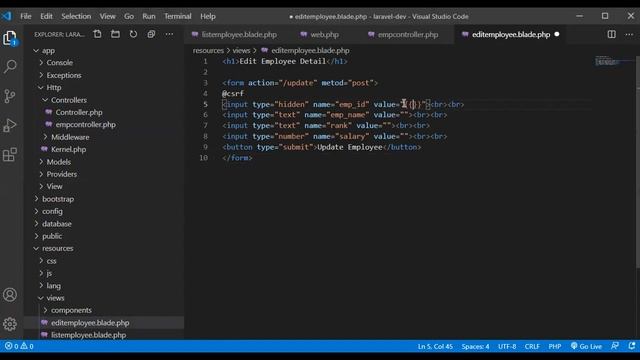Image resolution: width=640 pixels, height=360 pixels.
Task: Refresh the Explorer file tree
Action: click(x=133, y=34)
